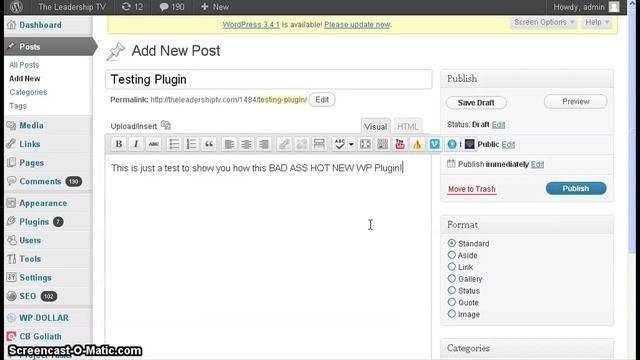Apply strikethrough with the ABC button

(153, 144)
